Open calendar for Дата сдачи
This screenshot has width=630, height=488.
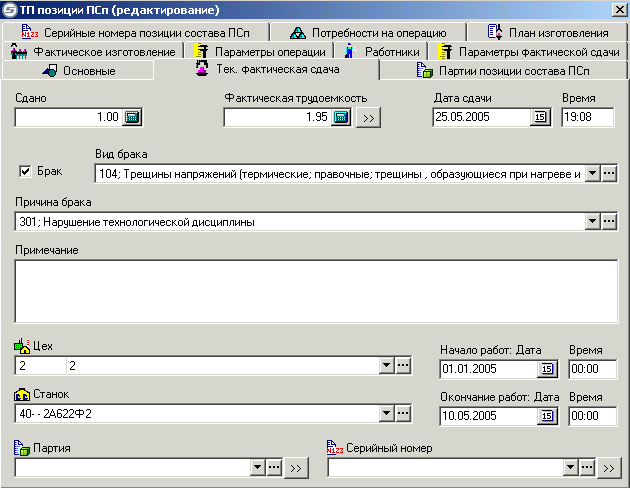(x=540, y=117)
